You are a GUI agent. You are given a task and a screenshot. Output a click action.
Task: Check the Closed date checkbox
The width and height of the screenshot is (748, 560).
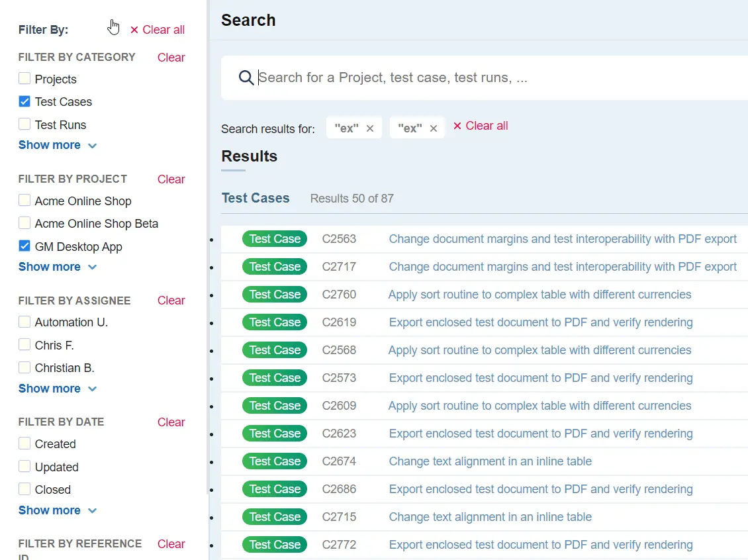click(x=24, y=489)
